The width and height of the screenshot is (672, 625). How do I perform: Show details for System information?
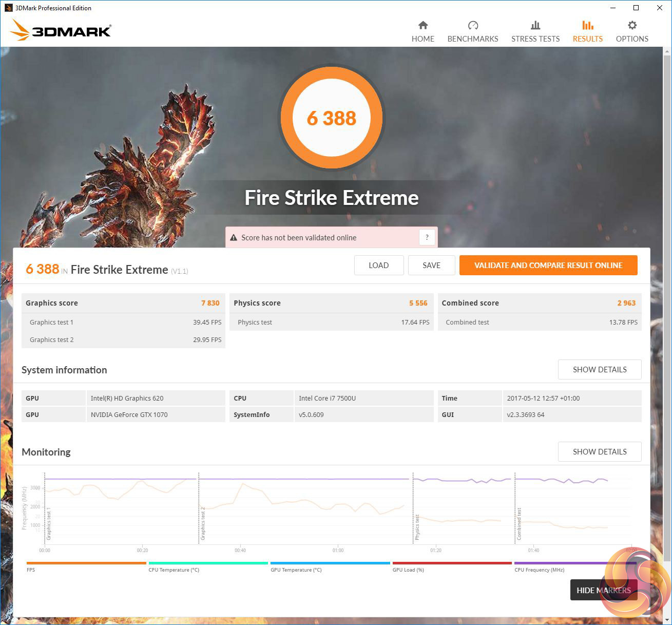tap(600, 370)
